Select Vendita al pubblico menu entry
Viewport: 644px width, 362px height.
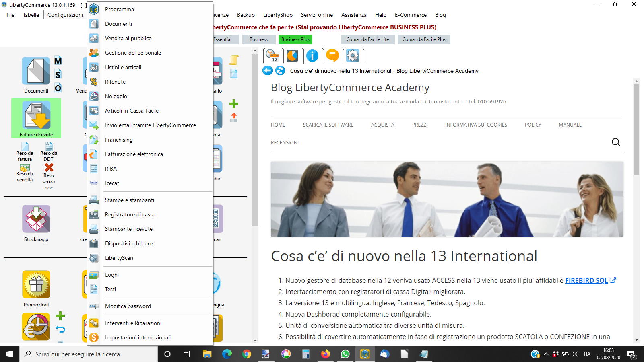[x=150, y=38]
